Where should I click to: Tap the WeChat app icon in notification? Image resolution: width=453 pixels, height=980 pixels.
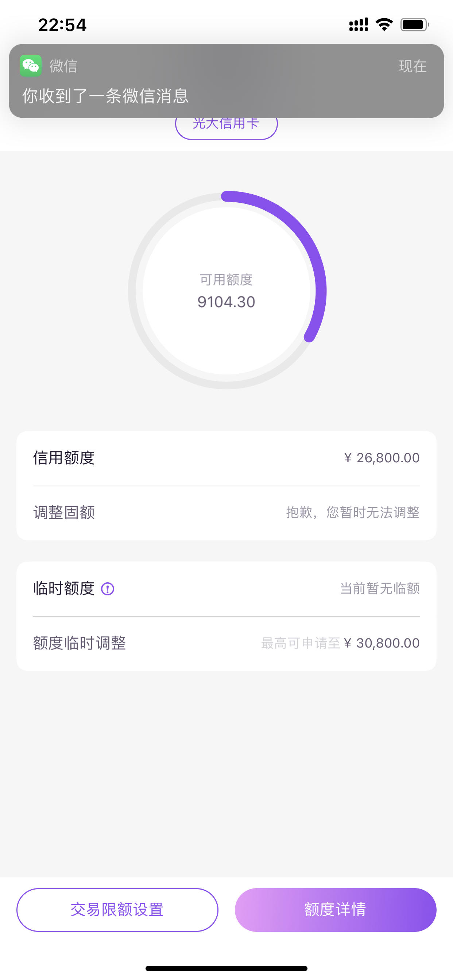[30, 65]
